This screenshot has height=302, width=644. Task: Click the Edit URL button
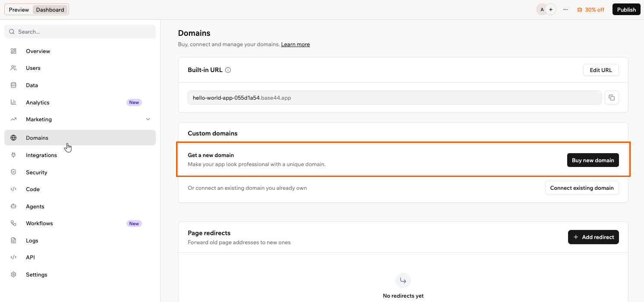(x=601, y=70)
